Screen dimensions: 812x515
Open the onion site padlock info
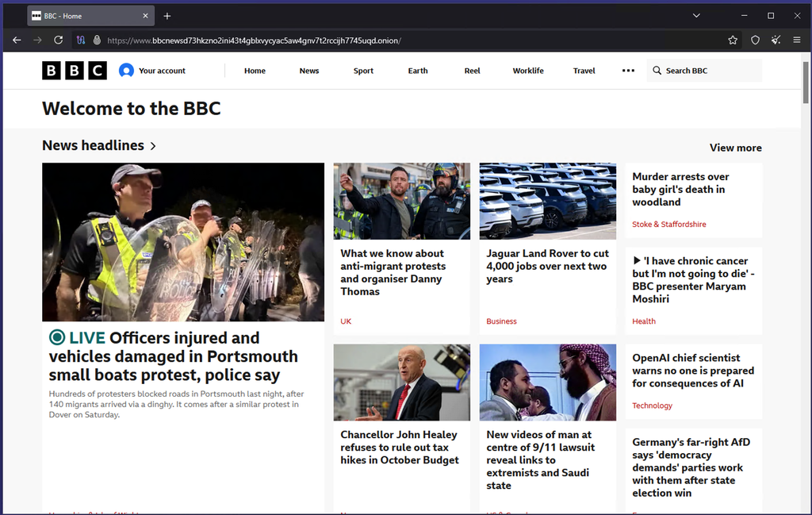(97, 40)
